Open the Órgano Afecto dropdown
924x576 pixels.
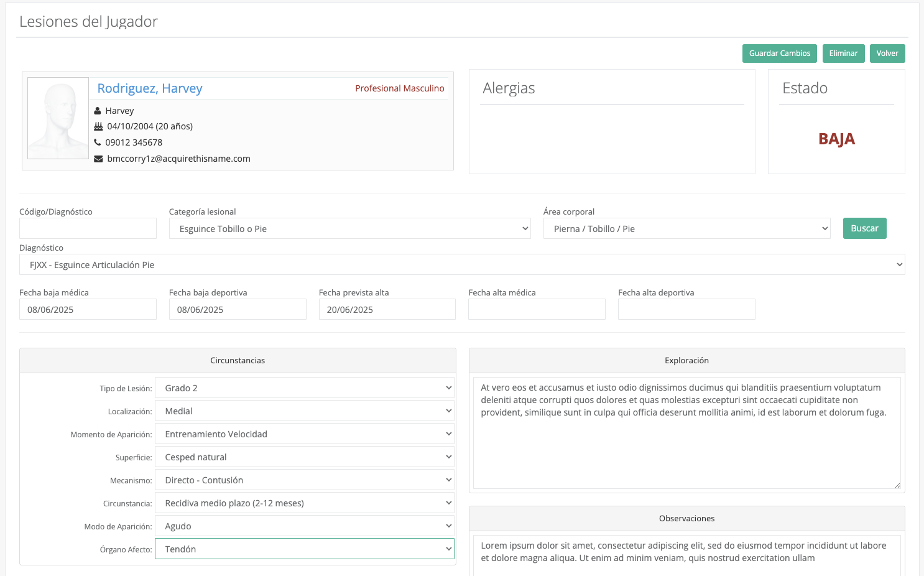point(304,549)
